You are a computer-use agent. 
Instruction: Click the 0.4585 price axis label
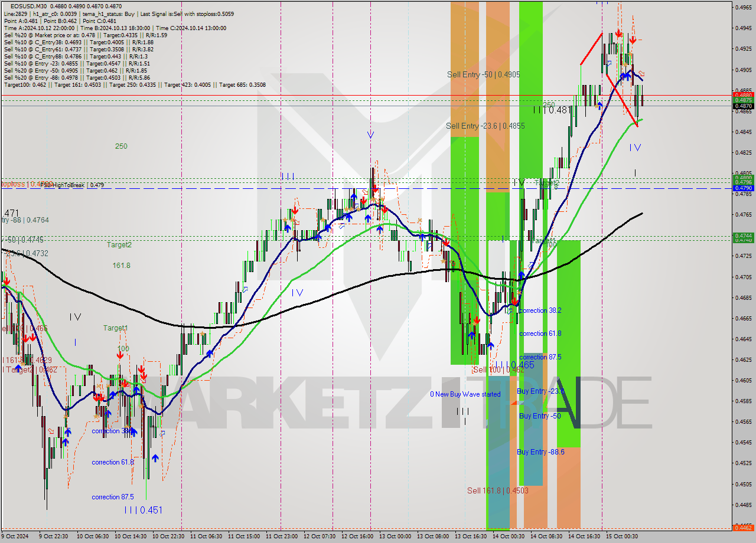[743, 401]
